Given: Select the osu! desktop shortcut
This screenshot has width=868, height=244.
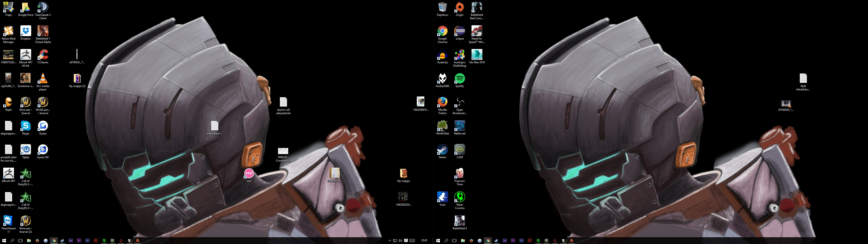Looking at the screenshot, I should click(249, 175).
